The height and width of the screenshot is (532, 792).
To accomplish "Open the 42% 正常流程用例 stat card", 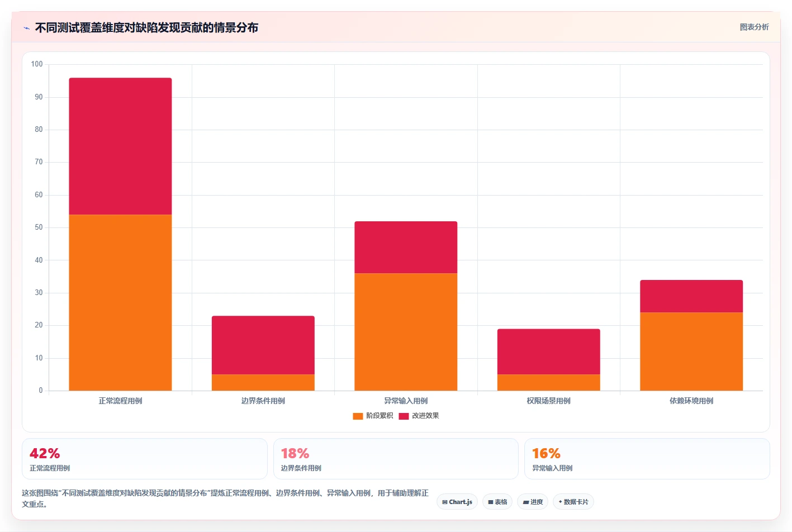I will (x=145, y=459).
